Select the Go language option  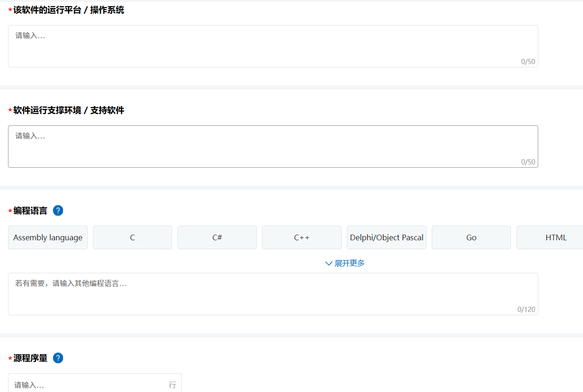click(471, 237)
